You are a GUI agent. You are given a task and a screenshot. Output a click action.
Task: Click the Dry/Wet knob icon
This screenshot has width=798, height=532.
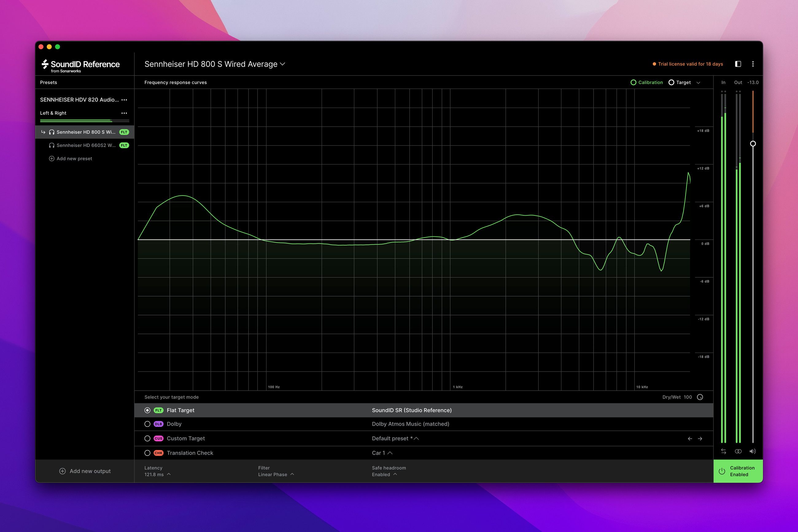click(x=700, y=397)
